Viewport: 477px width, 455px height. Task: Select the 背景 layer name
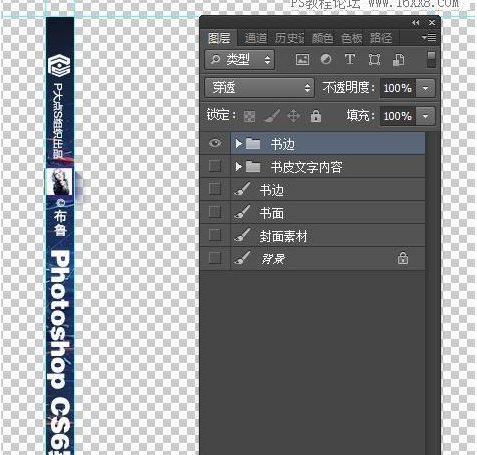pyautogui.click(x=273, y=259)
